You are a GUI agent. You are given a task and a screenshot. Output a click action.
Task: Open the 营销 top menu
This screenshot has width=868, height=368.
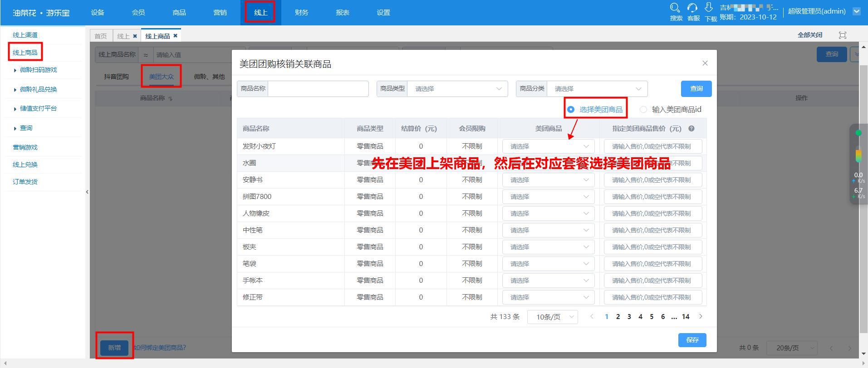[220, 13]
